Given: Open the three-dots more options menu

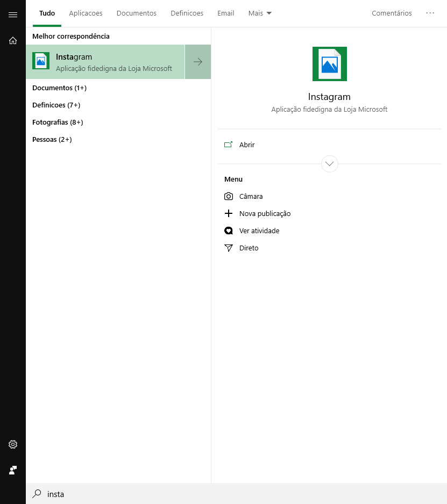Looking at the screenshot, I should coord(430,13).
